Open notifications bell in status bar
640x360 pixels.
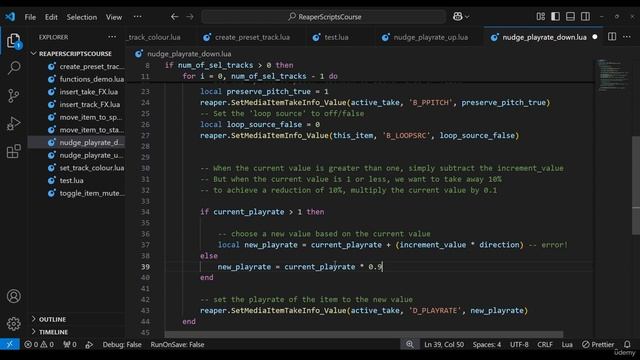(x=627, y=344)
